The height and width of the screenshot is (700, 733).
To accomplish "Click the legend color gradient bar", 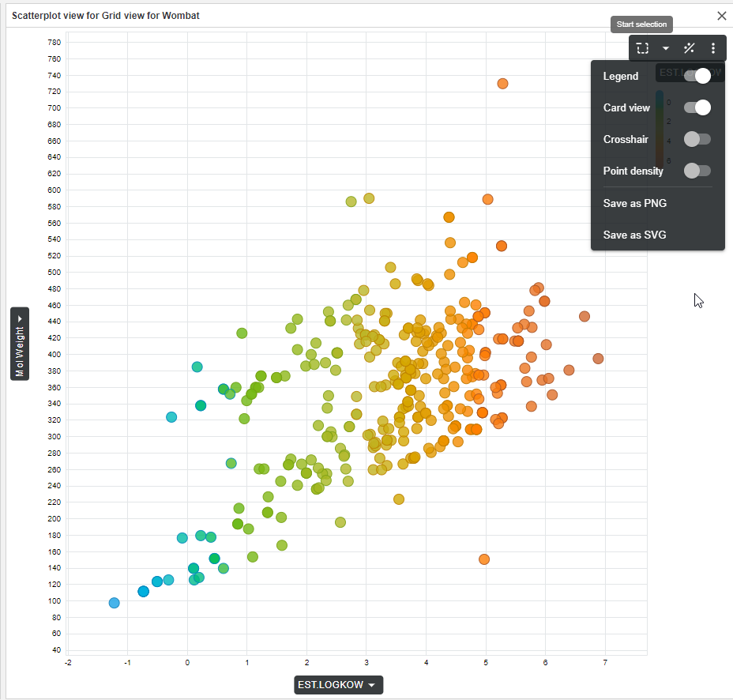I will coord(660,126).
